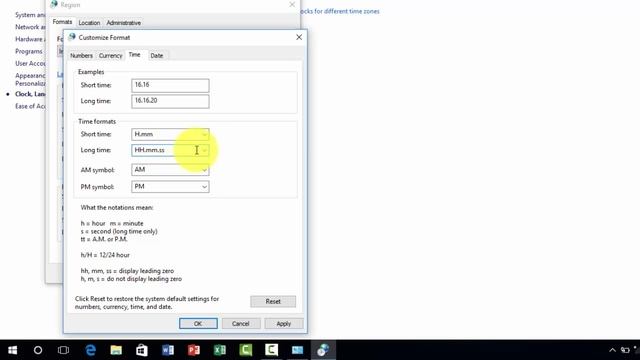This screenshot has width=640, height=360.
Task: Expand the PM symbol dropdown
Action: [204, 187]
